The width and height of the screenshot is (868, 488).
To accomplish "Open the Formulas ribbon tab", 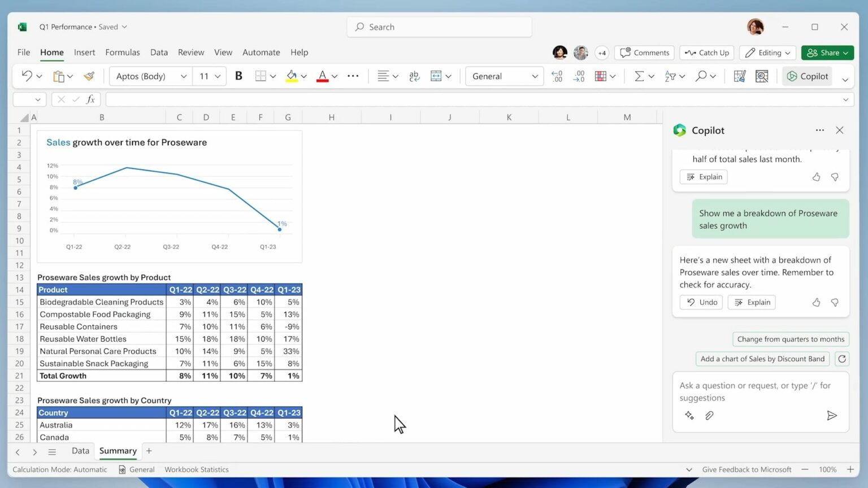I will pyautogui.click(x=122, y=53).
